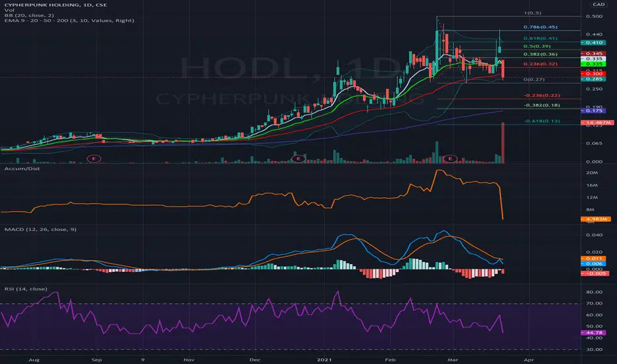Click the 0.236(0.32) Fibonacci level label

540,64
